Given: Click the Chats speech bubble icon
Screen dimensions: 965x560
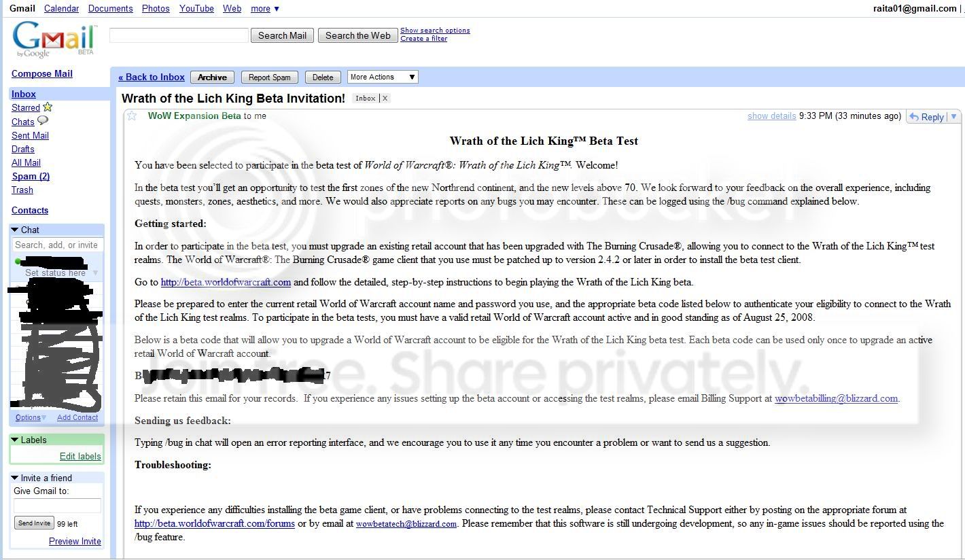Looking at the screenshot, I should pos(43,121).
